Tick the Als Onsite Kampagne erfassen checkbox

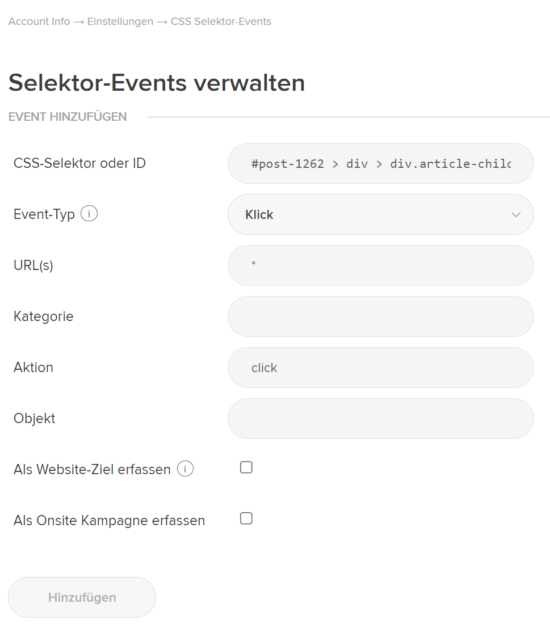click(246, 518)
